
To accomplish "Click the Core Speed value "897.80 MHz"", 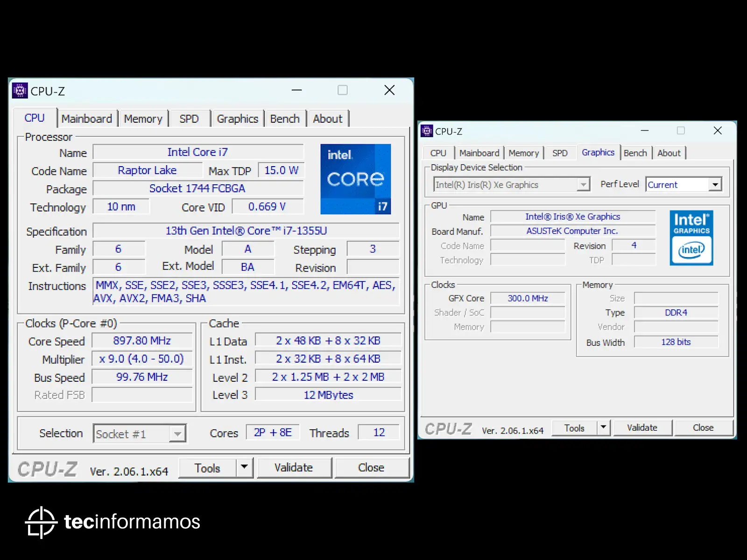I will click(142, 341).
